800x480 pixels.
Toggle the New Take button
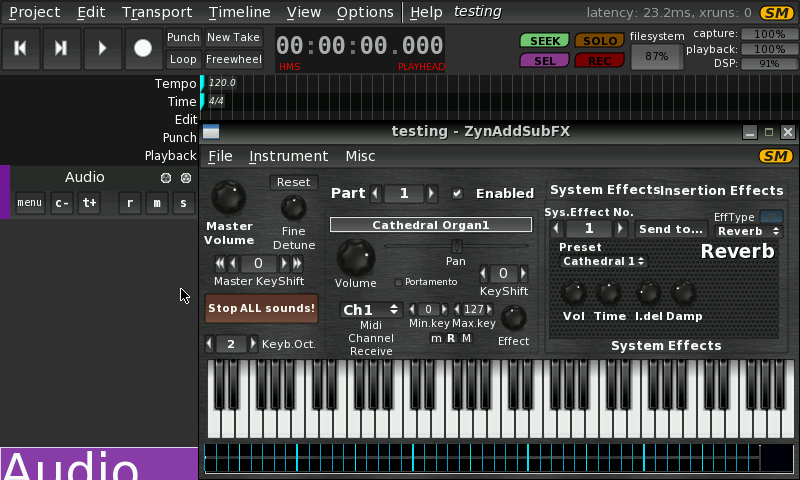tap(234, 37)
